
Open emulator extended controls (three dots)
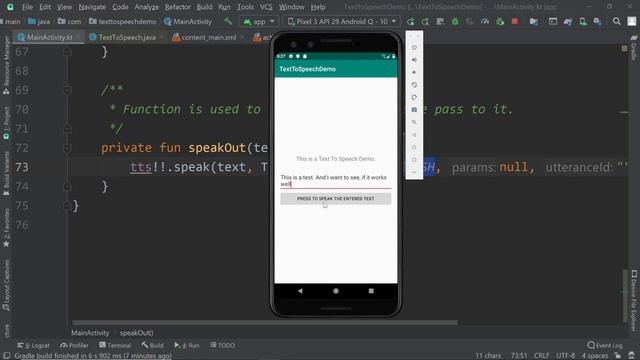click(414, 172)
